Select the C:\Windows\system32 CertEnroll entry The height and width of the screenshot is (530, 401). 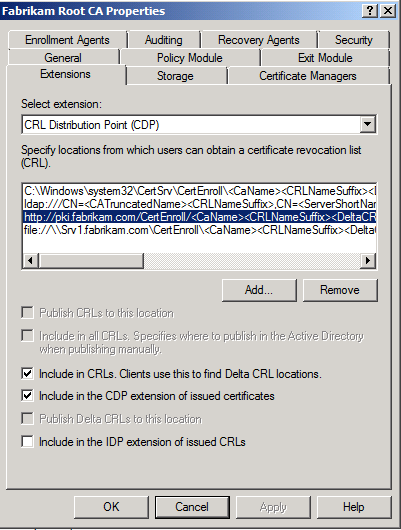199,191
